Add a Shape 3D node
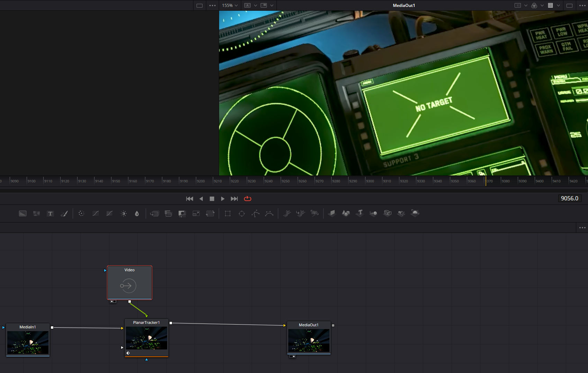The image size is (588, 373). (346, 213)
